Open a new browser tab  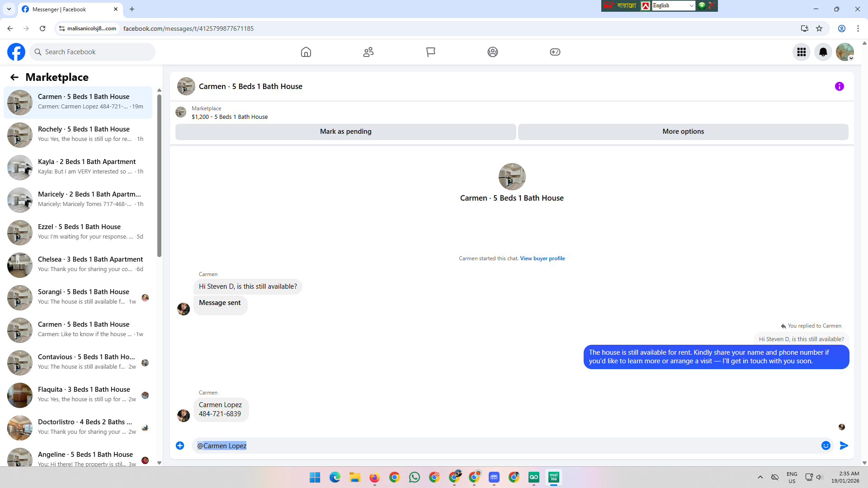click(132, 9)
